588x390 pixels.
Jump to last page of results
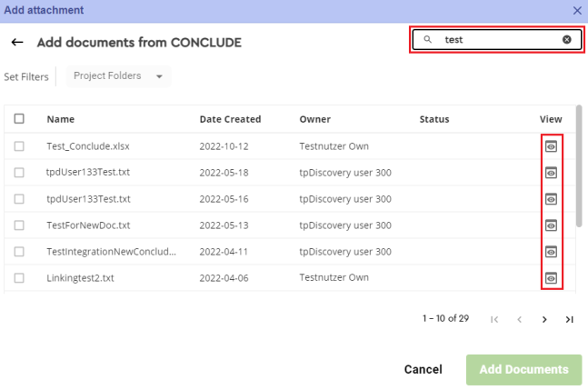pyautogui.click(x=569, y=319)
